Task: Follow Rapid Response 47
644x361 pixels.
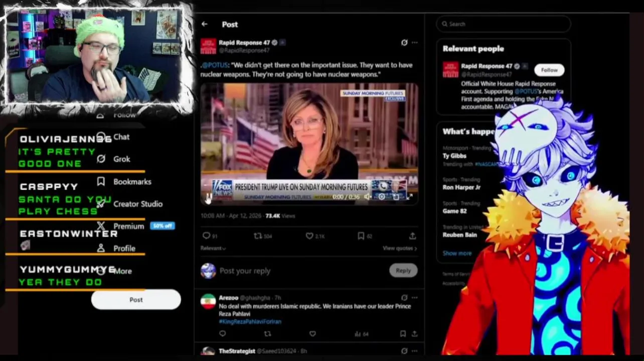Action: tap(549, 70)
